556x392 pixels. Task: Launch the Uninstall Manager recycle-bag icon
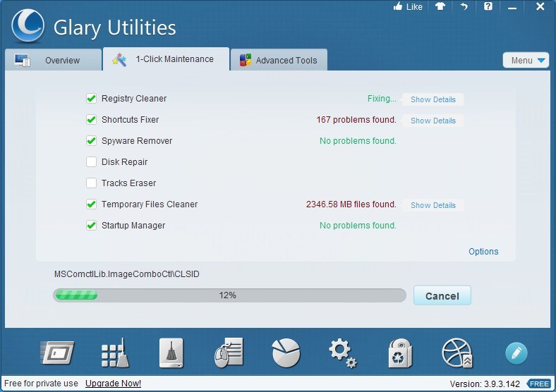tap(400, 353)
